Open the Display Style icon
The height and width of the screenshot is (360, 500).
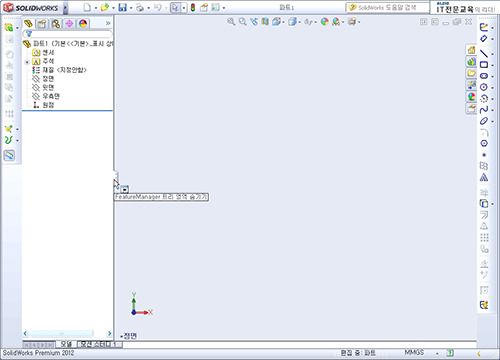[x=293, y=22]
